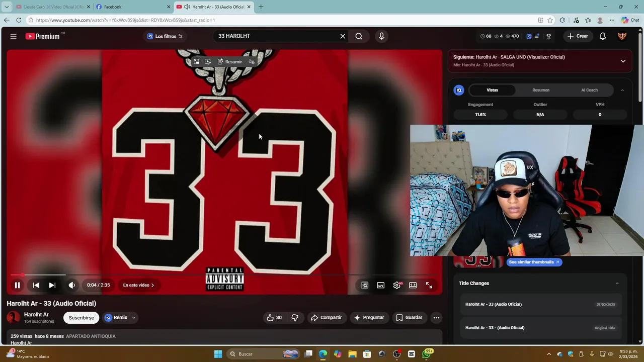Open browser extensions puzzle icon
The image size is (644, 362).
coord(562,20)
